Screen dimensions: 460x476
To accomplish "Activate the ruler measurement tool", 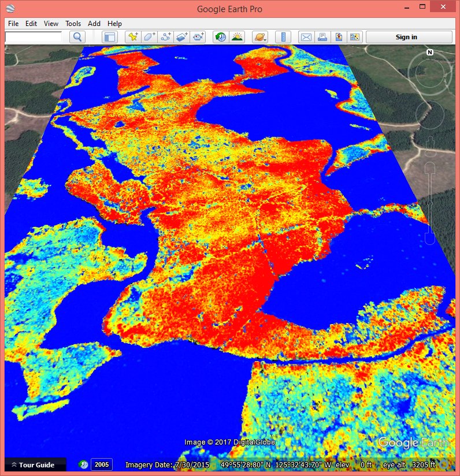I will pos(283,37).
